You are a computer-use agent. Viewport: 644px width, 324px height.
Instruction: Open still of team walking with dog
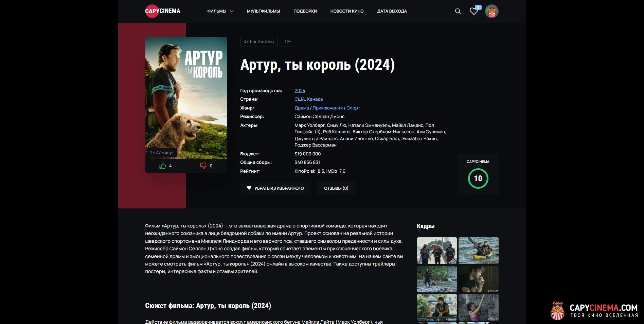[437, 251]
